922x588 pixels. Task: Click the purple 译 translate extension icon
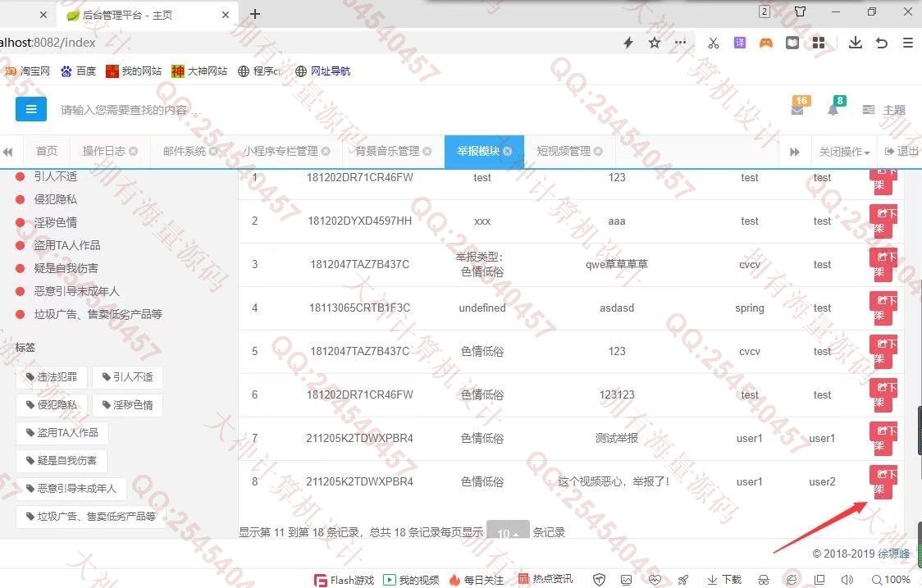click(740, 43)
